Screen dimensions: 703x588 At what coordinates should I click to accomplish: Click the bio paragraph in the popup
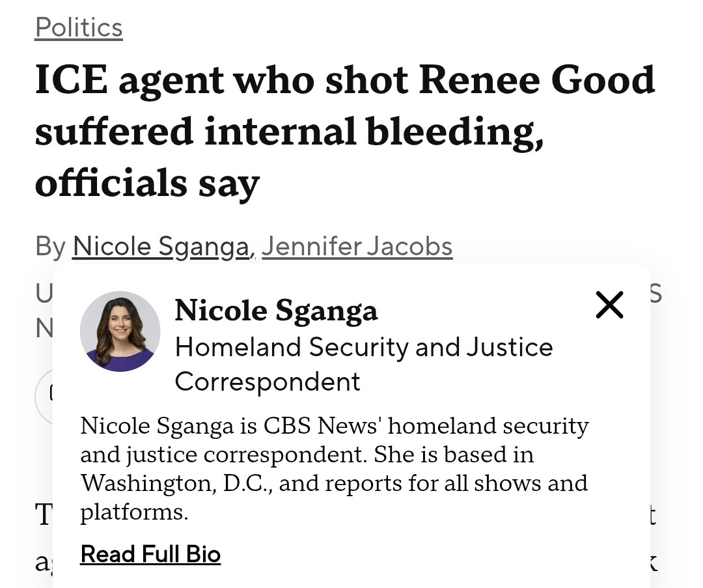[x=334, y=469]
